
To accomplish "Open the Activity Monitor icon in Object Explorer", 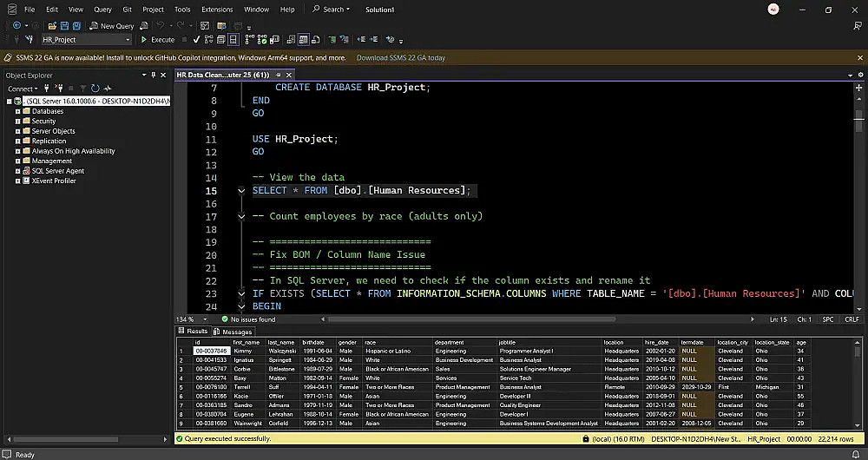I will (x=108, y=89).
